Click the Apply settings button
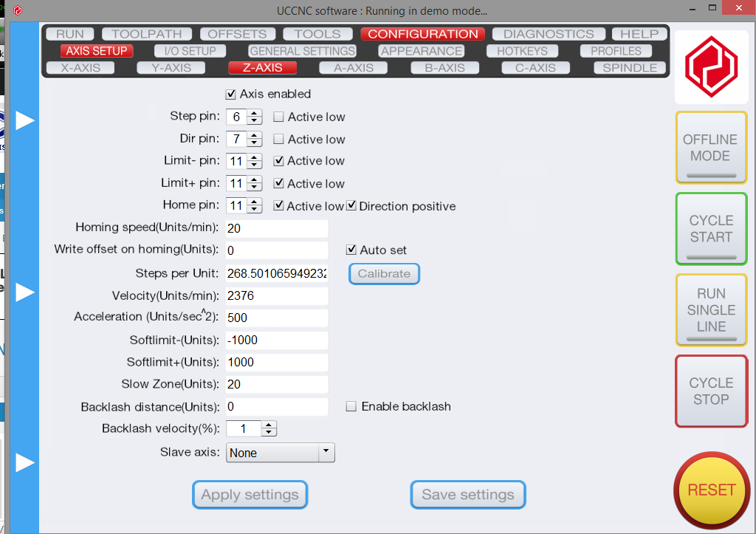The height and width of the screenshot is (534, 756). [x=250, y=495]
